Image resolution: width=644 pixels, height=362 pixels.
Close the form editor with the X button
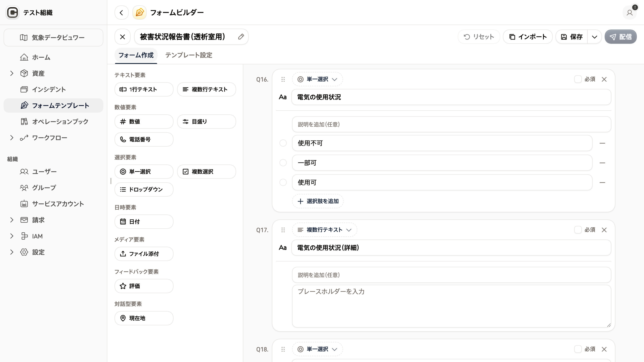pos(123,37)
